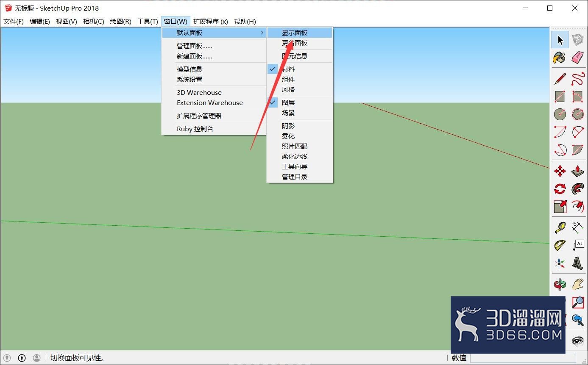Activate the Freehand squiggle tool
The width and height of the screenshot is (588, 365).
pyautogui.click(x=577, y=79)
